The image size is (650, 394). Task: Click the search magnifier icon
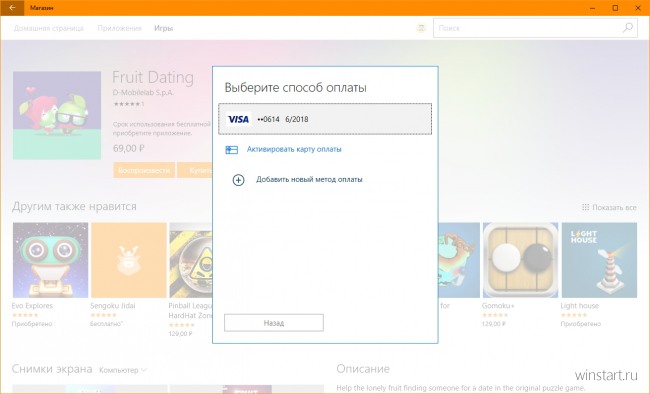[628, 28]
